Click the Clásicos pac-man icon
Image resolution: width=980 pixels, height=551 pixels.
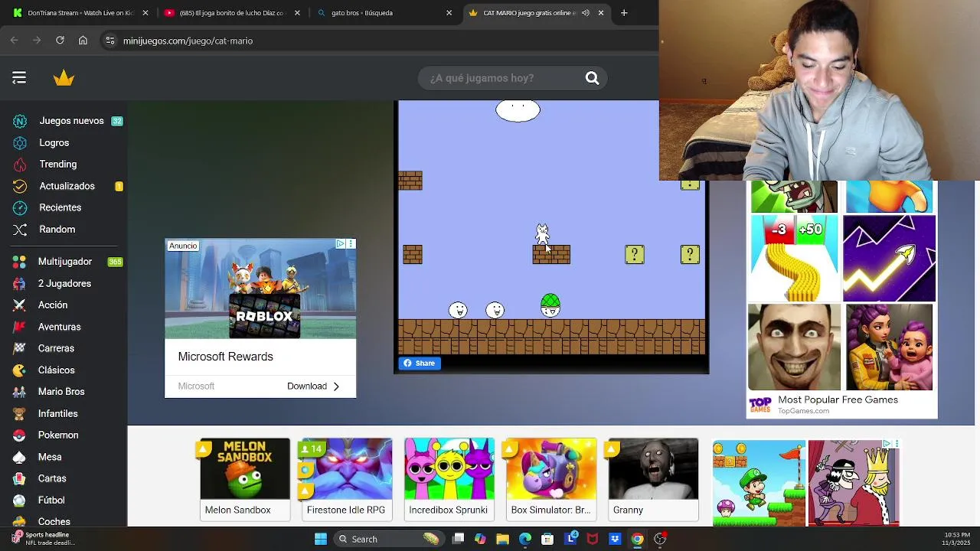(x=20, y=370)
